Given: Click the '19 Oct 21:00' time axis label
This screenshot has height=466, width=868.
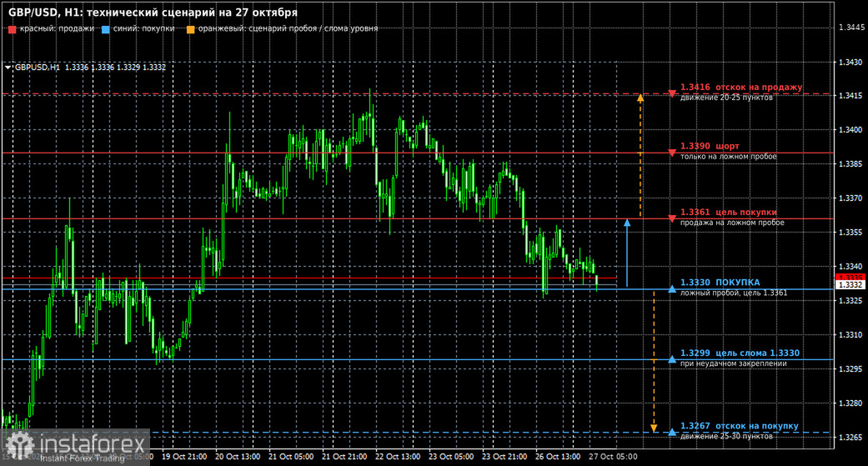Looking at the screenshot, I should tap(184, 457).
